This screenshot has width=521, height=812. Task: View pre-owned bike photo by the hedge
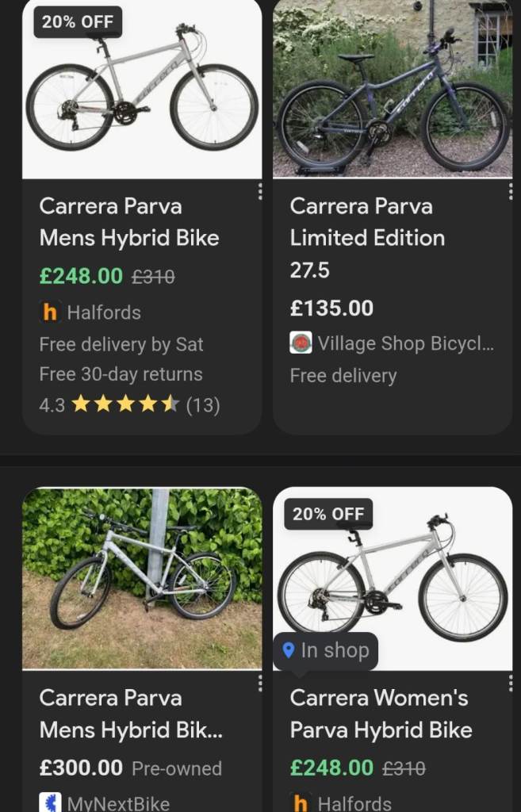142,578
